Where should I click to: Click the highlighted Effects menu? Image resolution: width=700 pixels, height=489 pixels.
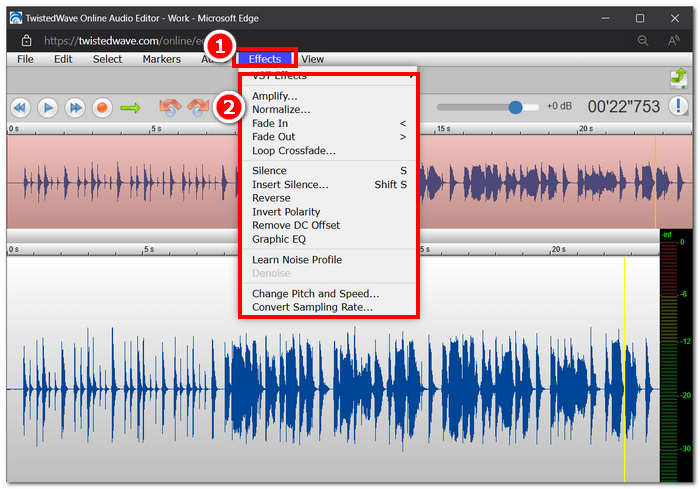pyautogui.click(x=265, y=59)
